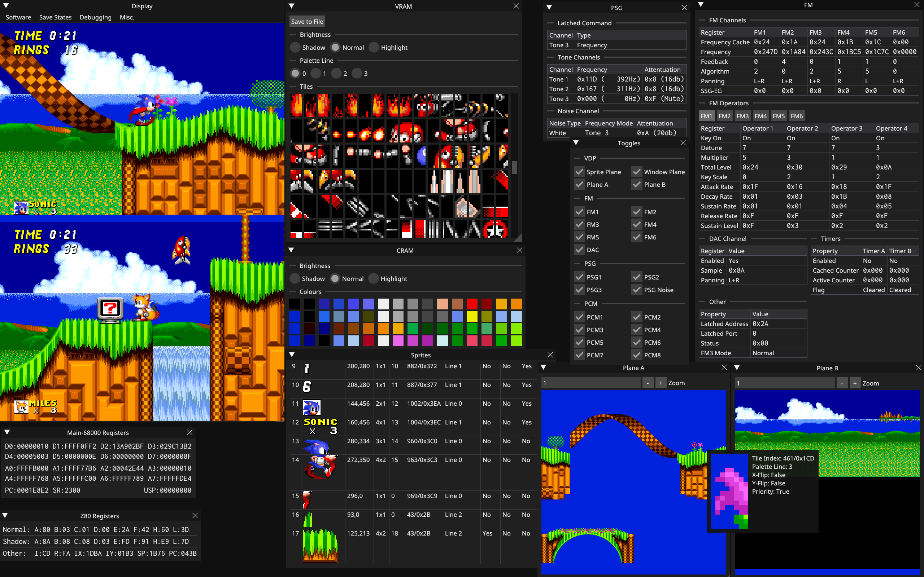Collapse the Z80 Registers window triangle
The image size is (924, 577).
click(5, 516)
